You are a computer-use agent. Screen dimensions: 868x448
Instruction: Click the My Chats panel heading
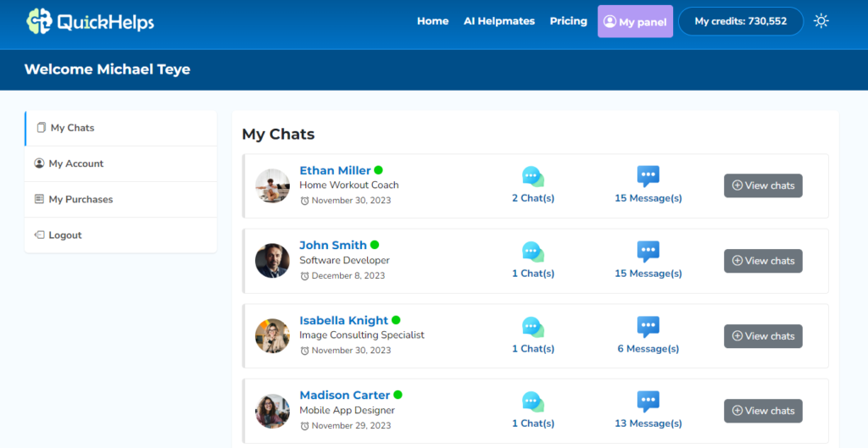click(x=278, y=135)
